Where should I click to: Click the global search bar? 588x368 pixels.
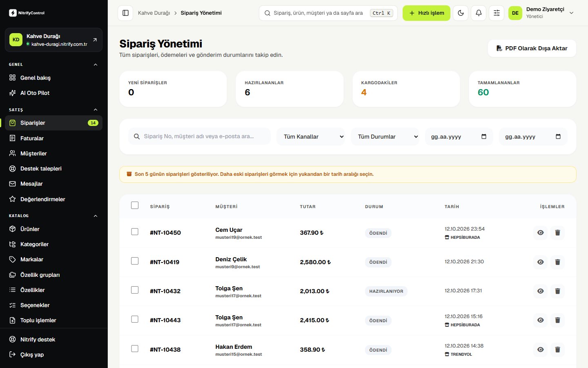(x=328, y=13)
